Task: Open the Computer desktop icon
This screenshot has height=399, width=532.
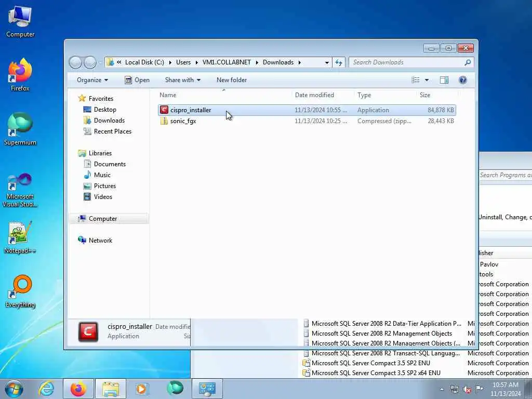Action: coord(20,21)
